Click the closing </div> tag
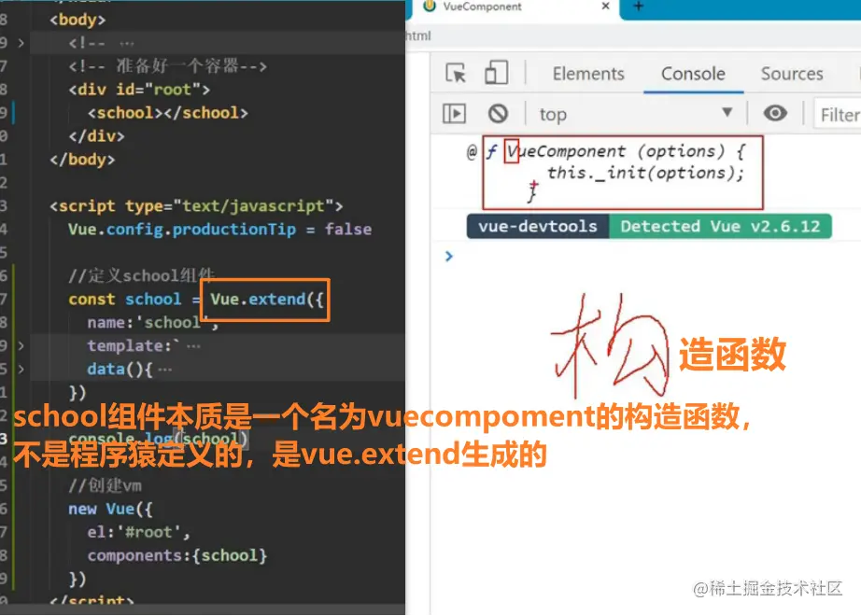This screenshot has width=861, height=616. click(x=96, y=136)
